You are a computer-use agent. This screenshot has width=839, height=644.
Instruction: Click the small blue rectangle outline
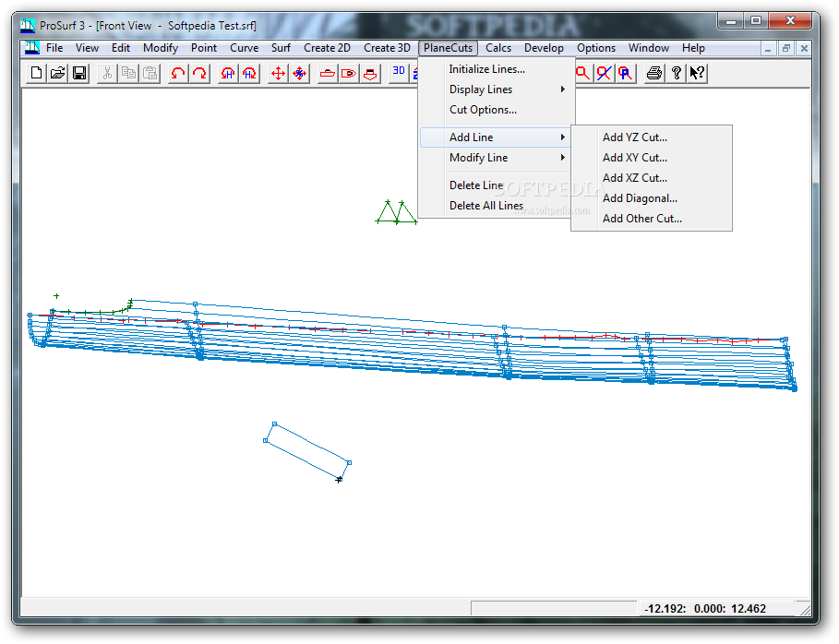pyautogui.click(x=307, y=451)
